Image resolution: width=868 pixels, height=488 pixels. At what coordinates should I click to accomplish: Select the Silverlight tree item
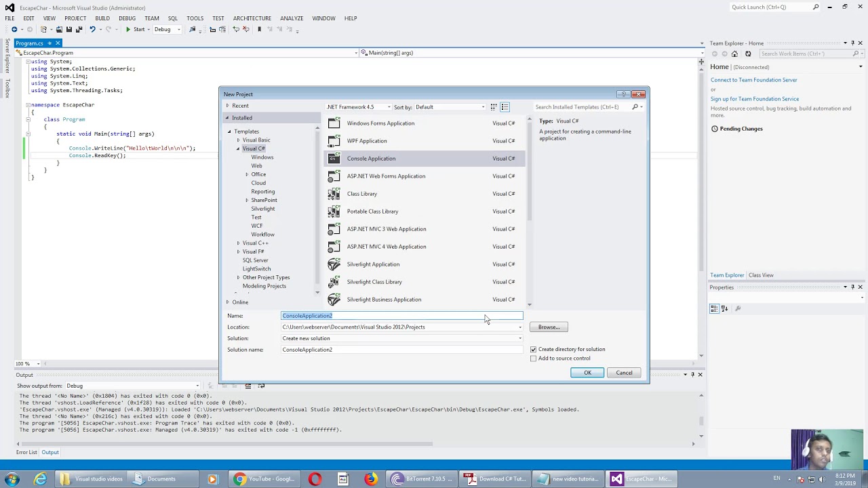tap(263, 209)
